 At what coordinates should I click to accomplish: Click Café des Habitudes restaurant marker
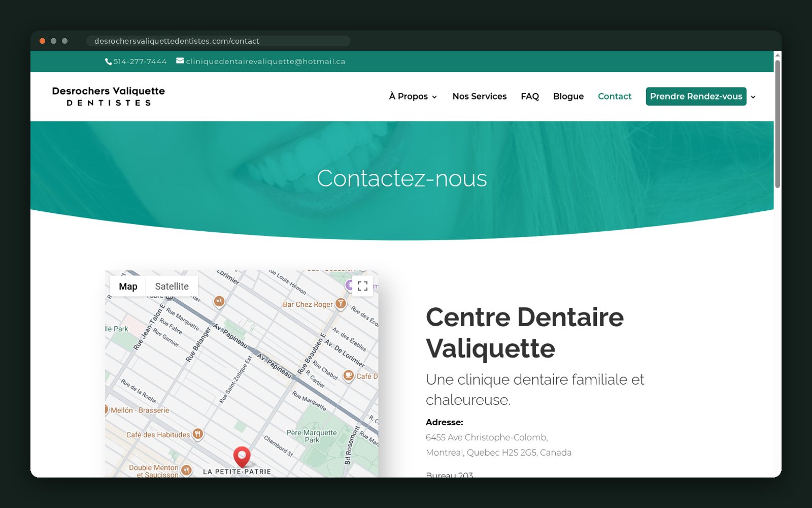pyautogui.click(x=198, y=434)
